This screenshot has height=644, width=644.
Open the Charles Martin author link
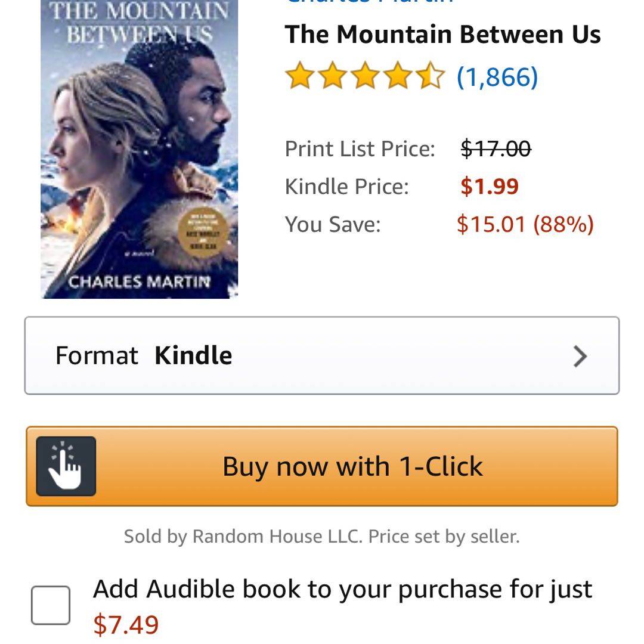(x=370, y=2)
